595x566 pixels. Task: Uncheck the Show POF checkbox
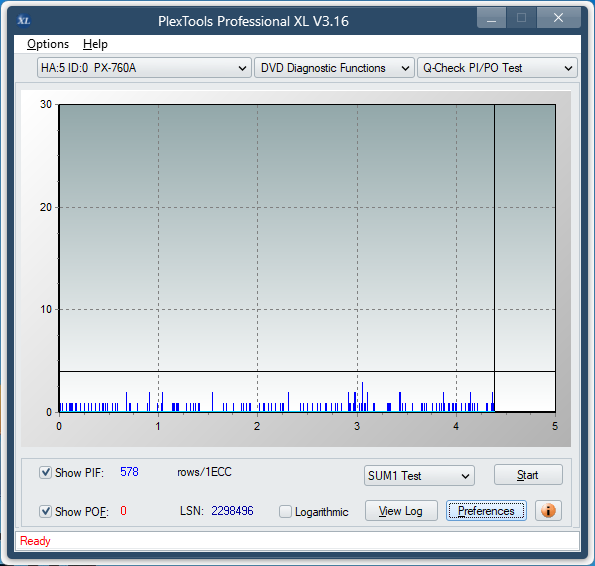pos(46,511)
